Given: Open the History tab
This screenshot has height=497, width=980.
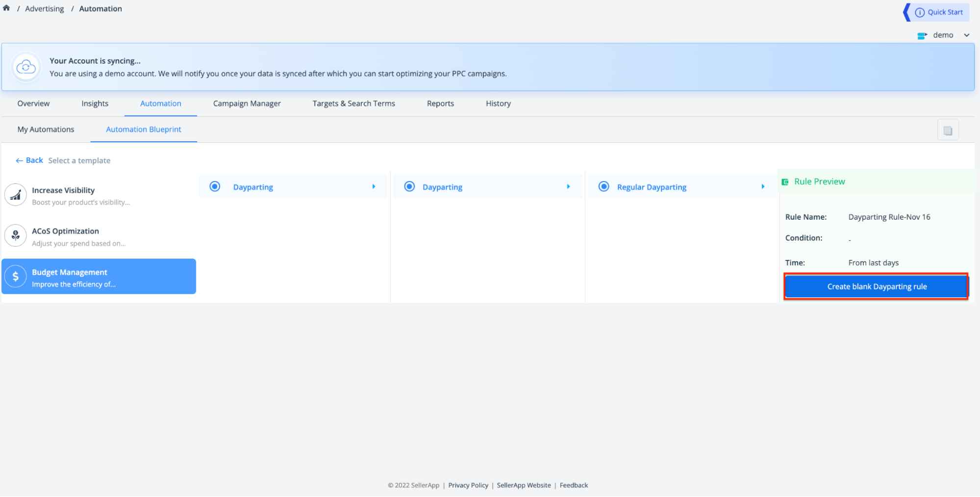Looking at the screenshot, I should click(x=498, y=104).
